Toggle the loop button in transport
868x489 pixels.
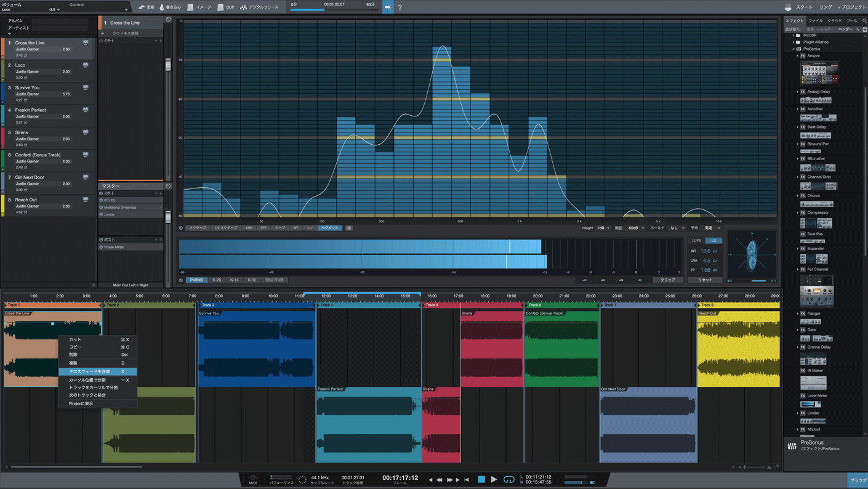tap(509, 479)
